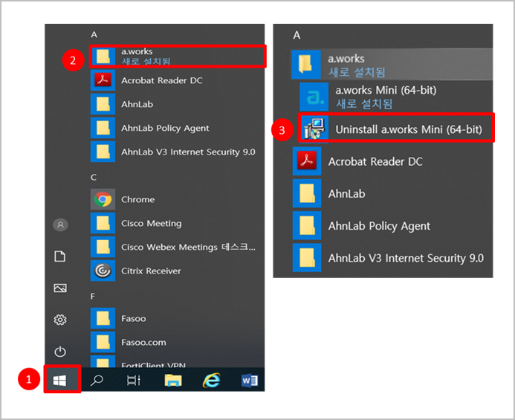Click Citrix Receiver swirl icon
This screenshot has width=515, height=420.
point(103,271)
